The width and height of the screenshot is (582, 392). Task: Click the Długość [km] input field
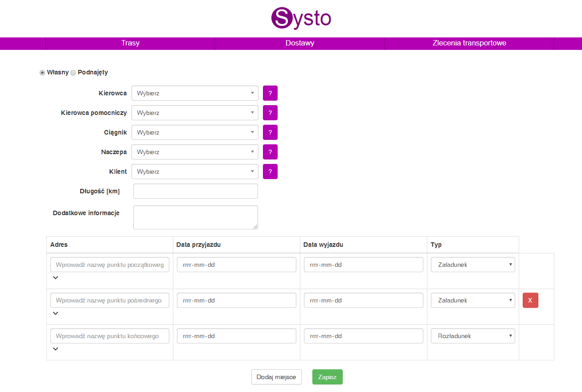tap(195, 192)
